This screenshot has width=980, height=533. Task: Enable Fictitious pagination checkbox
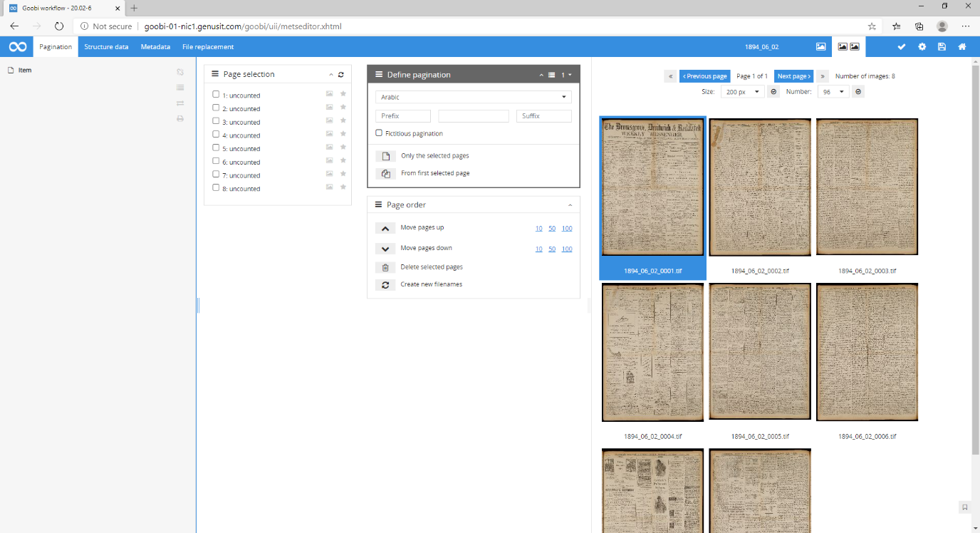tap(379, 133)
